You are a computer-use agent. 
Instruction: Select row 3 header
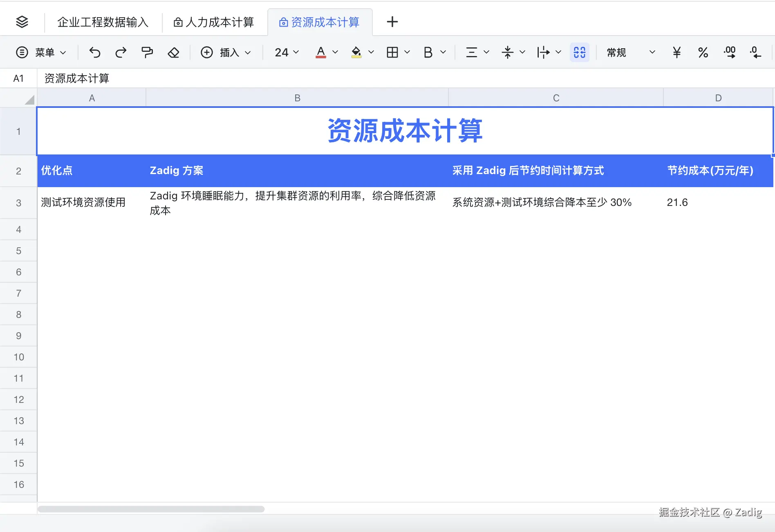(18, 203)
